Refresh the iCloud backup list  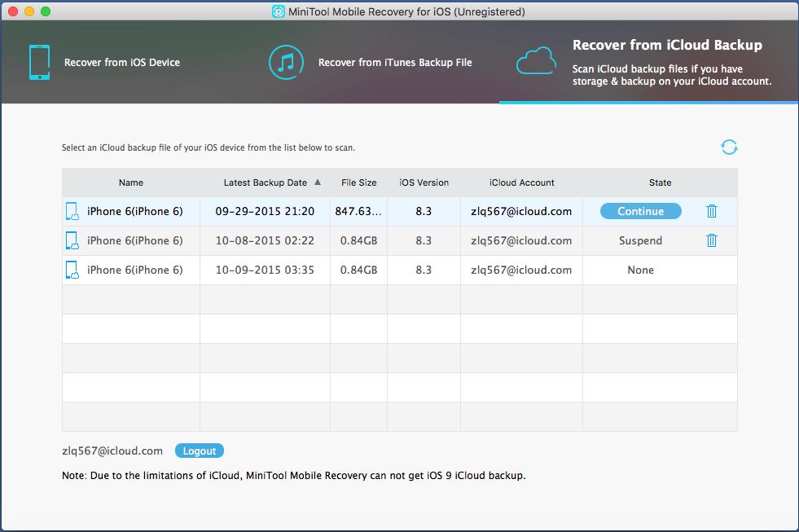(729, 147)
